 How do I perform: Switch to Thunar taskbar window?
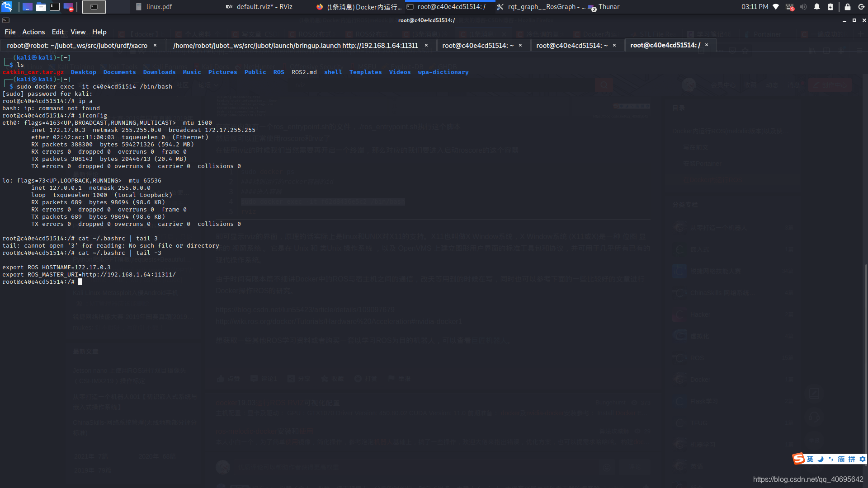click(604, 7)
